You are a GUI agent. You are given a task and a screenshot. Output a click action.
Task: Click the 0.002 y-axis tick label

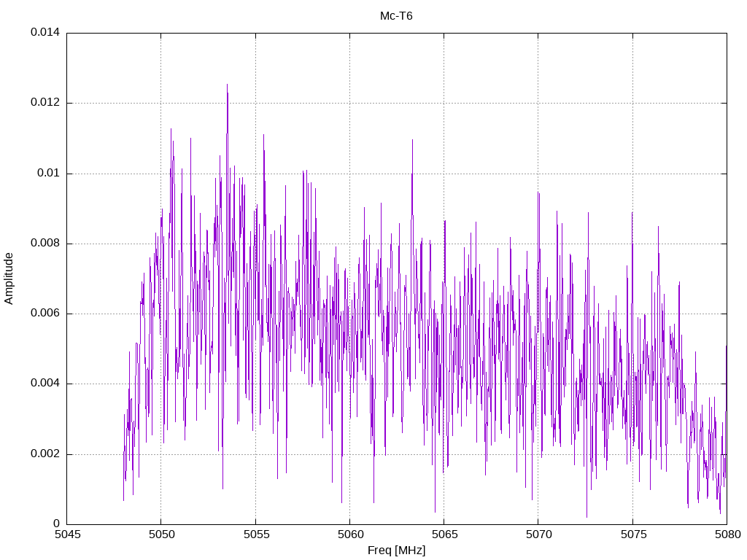coord(45,454)
